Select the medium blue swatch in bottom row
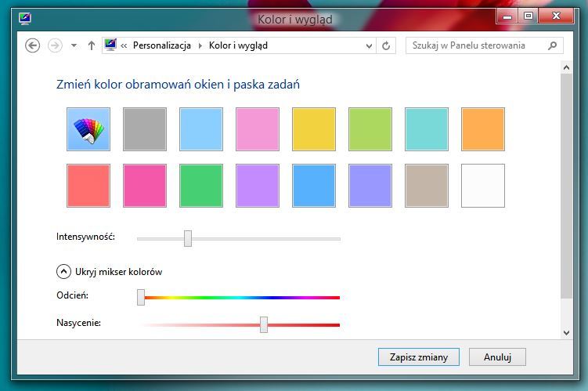 pos(314,186)
